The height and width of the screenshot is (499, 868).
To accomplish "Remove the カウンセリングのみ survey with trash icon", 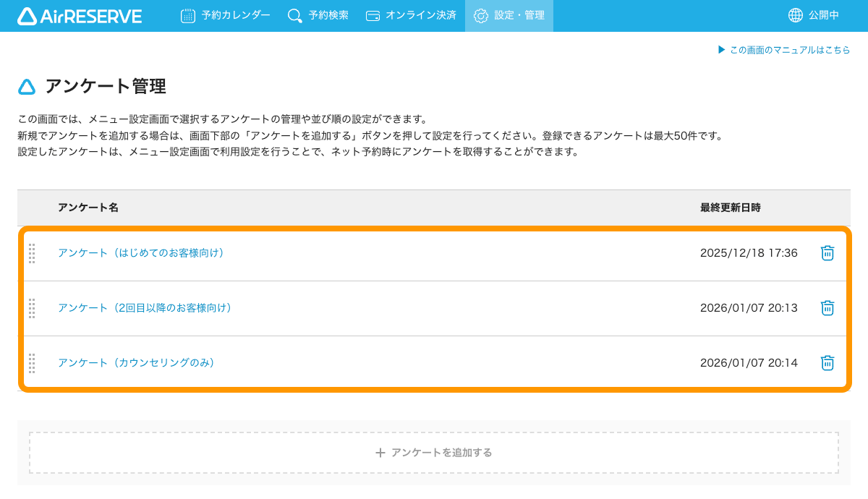I will [827, 363].
